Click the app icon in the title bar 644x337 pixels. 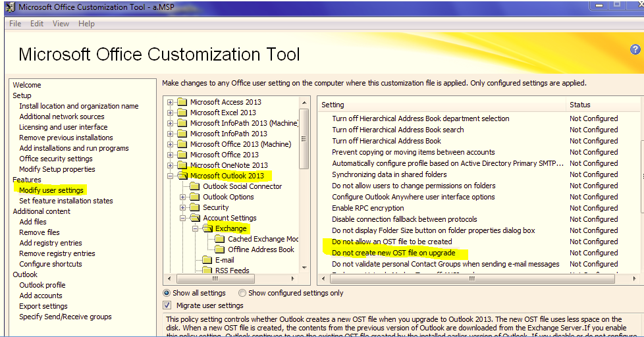pyautogui.click(x=11, y=7)
